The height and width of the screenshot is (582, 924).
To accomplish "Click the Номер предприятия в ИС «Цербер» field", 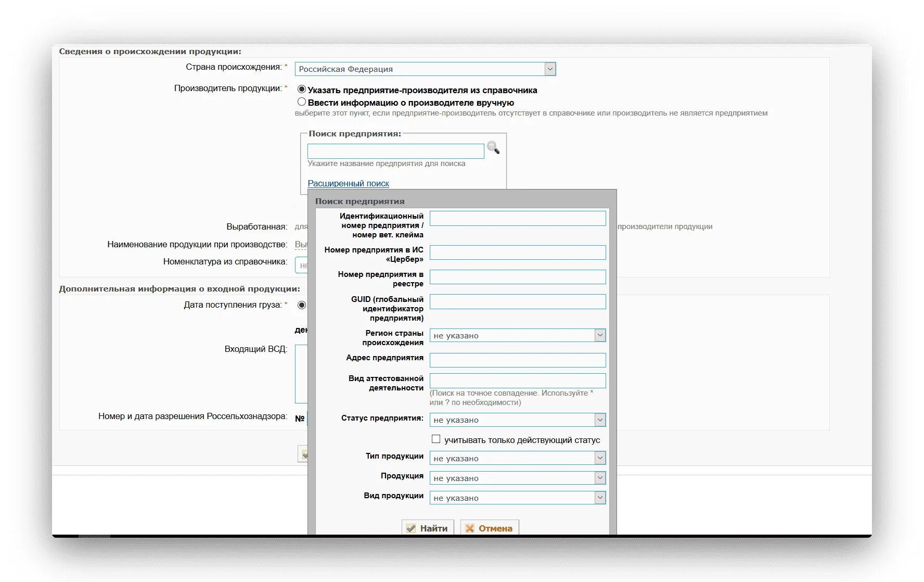I will 518,252.
